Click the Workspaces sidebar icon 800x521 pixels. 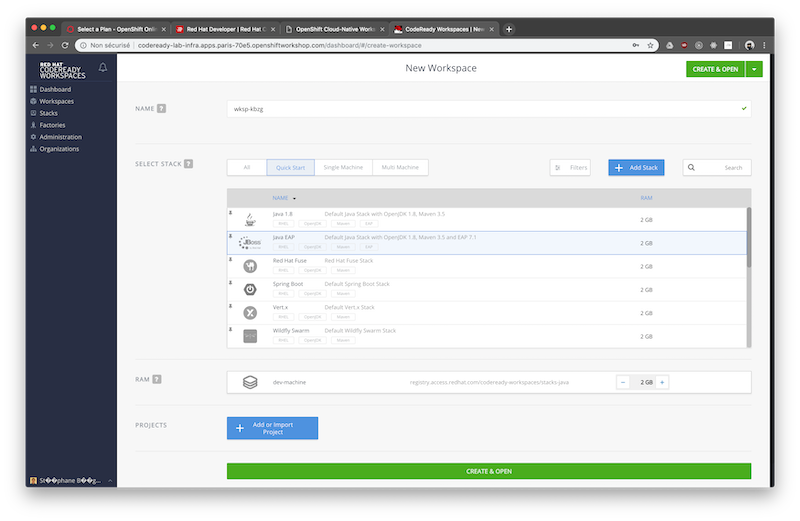click(x=33, y=101)
